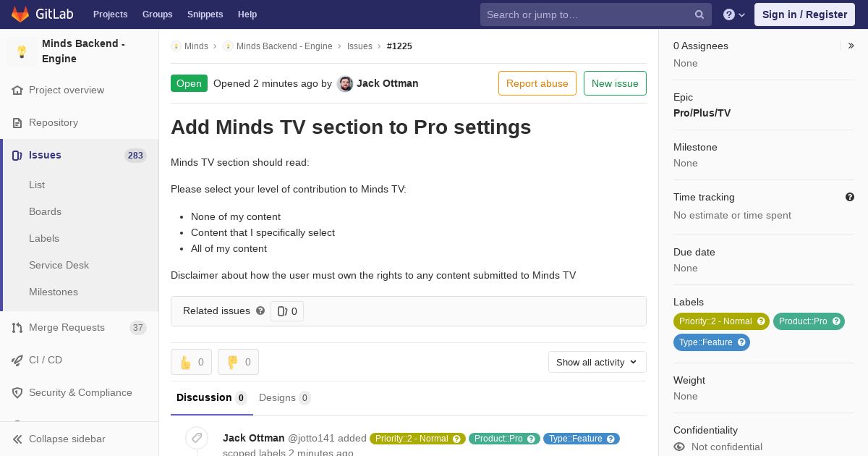Open Projects menu in top bar
The height and width of the screenshot is (456, 868).
[111, 14]
